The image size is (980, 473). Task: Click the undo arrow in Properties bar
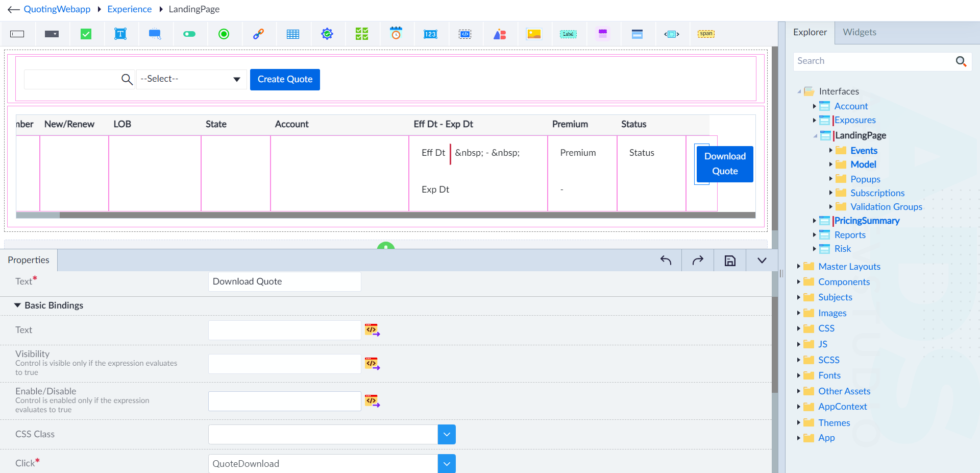[666, 261]
